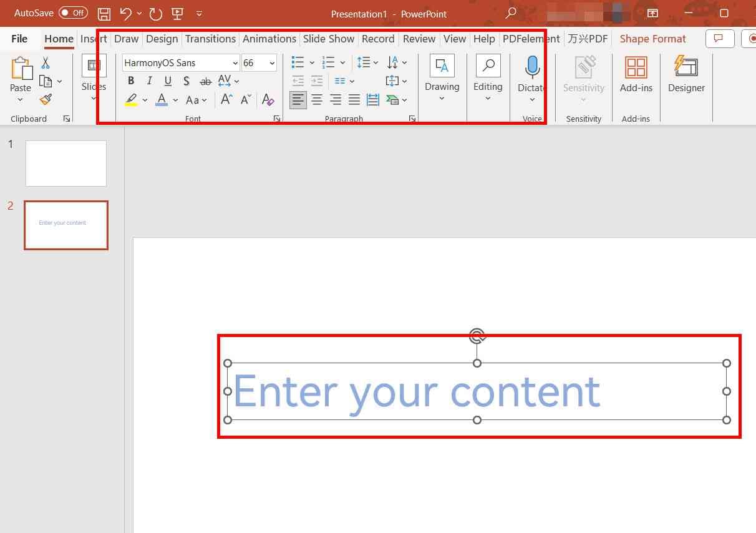Image resolution: width=756 pixels, height=533 pixels.
Task: Open the Designer ideas pane
Action: [x=686, y=67]
